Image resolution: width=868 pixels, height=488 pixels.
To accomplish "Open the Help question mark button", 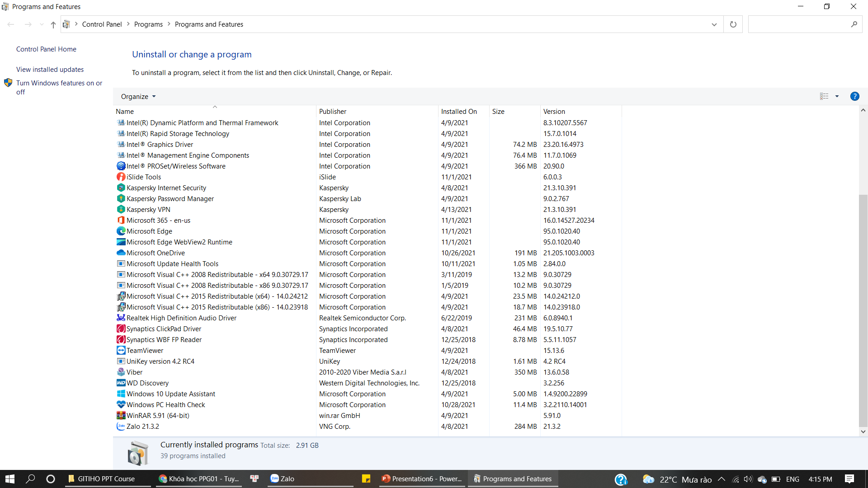I will tap(854, 96).
